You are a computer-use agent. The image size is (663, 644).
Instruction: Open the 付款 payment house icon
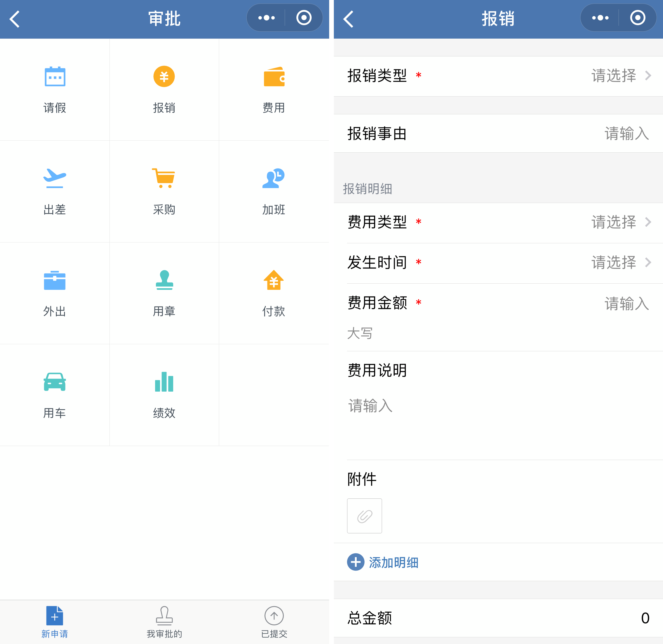point(274,280)
